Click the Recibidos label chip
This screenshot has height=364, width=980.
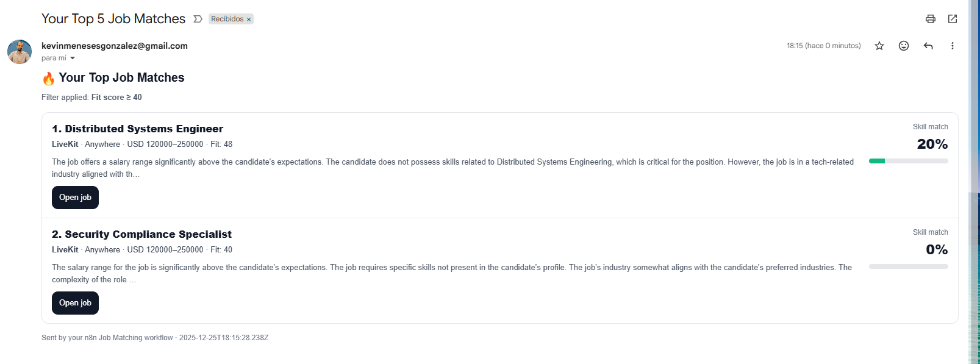coord(227,19)
